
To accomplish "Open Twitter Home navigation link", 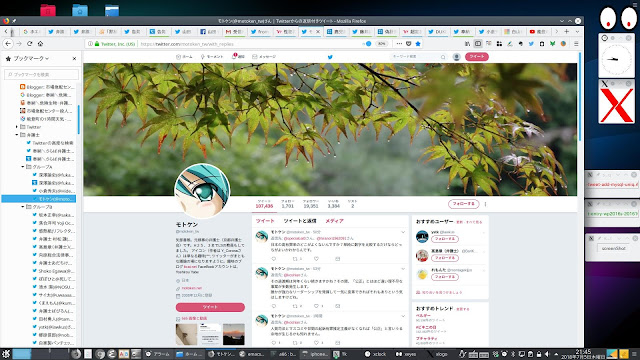I will [x=184, y=57].
